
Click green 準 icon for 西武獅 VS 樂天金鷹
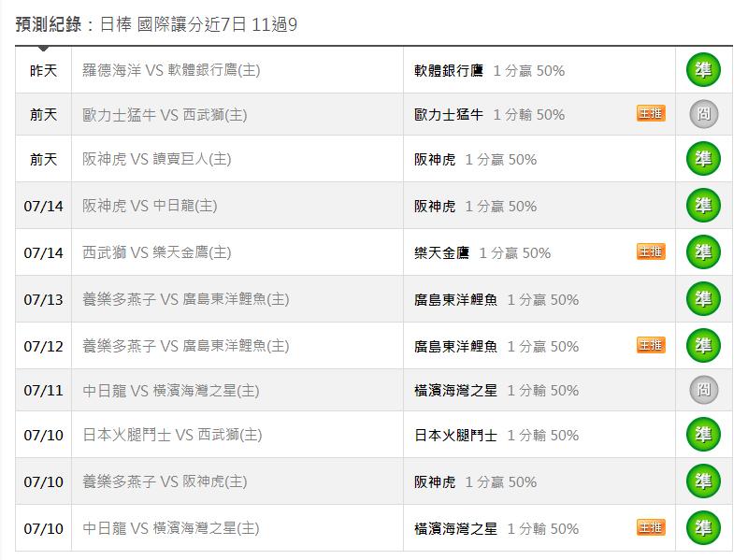coord(703,252)
